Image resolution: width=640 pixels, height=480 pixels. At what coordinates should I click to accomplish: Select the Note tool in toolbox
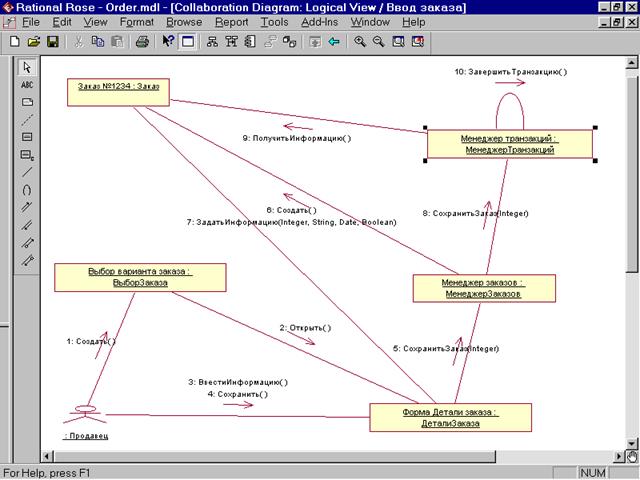27,102
